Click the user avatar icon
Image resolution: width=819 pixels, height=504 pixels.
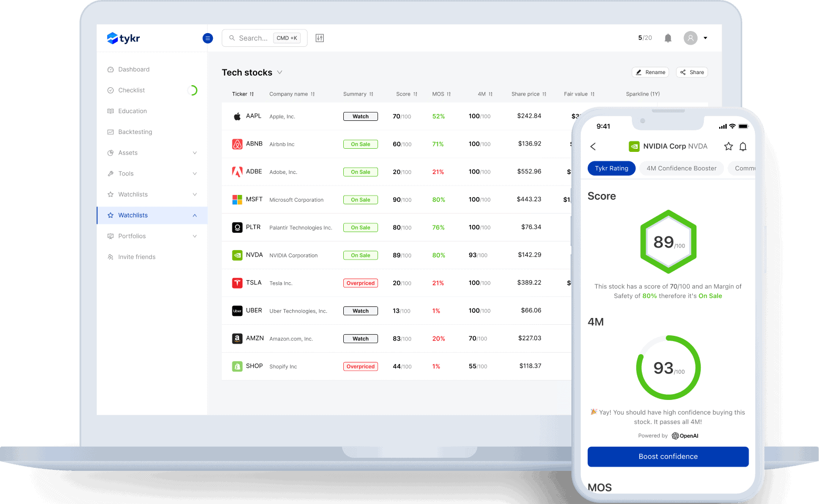point(690,38)
